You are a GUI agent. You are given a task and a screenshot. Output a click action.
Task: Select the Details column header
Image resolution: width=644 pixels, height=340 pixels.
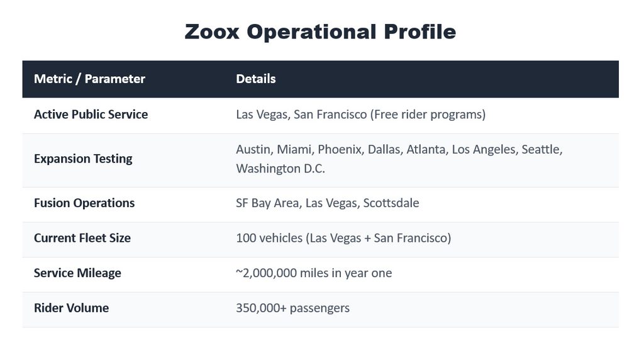[x=256, y=79]
